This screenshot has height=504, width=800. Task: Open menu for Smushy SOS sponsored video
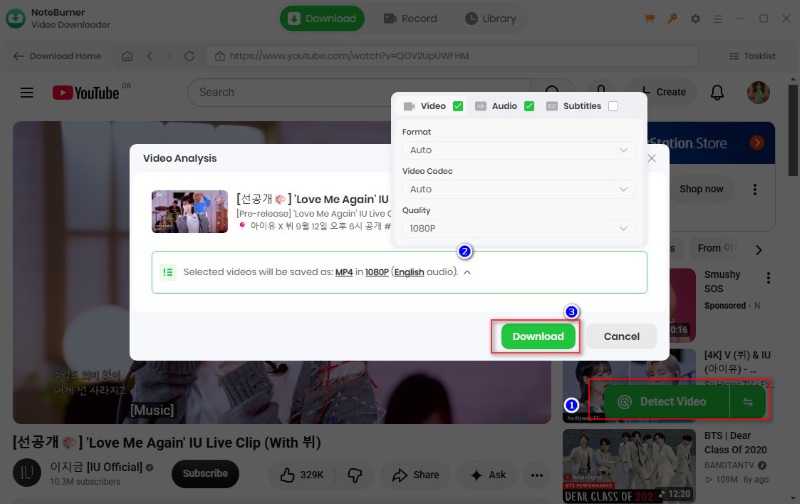click(x=768, y=278)
